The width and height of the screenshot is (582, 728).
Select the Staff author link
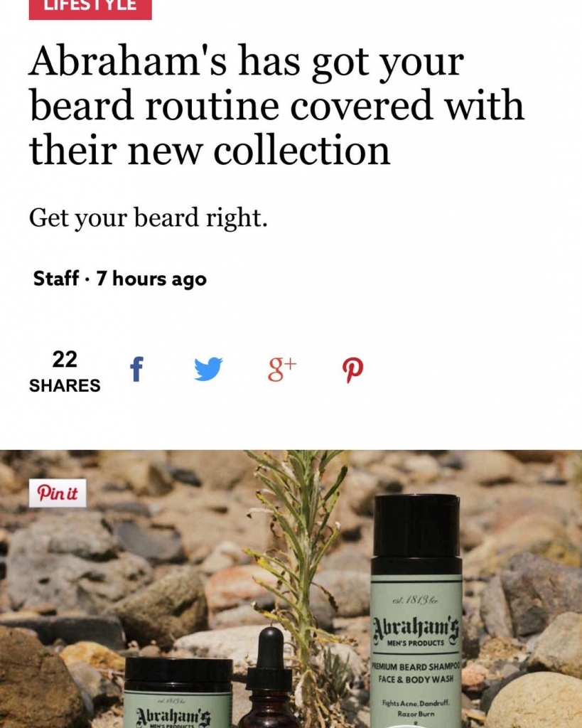[55, 279]
